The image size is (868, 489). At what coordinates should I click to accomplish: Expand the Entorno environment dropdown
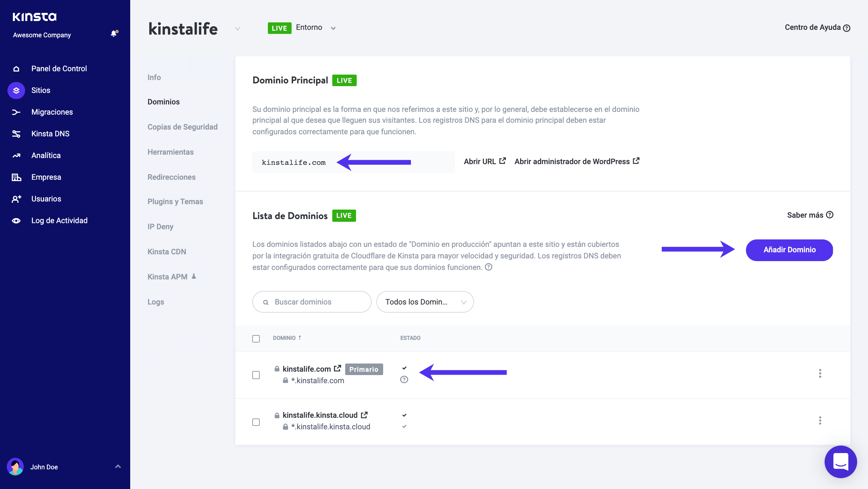pos(333,28)
